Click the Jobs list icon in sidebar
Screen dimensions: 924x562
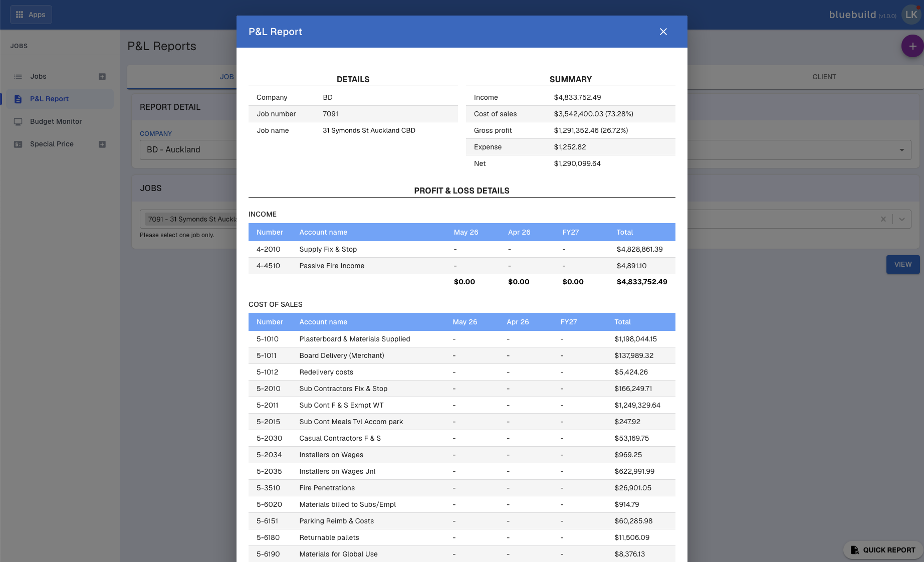click(18, 77)
